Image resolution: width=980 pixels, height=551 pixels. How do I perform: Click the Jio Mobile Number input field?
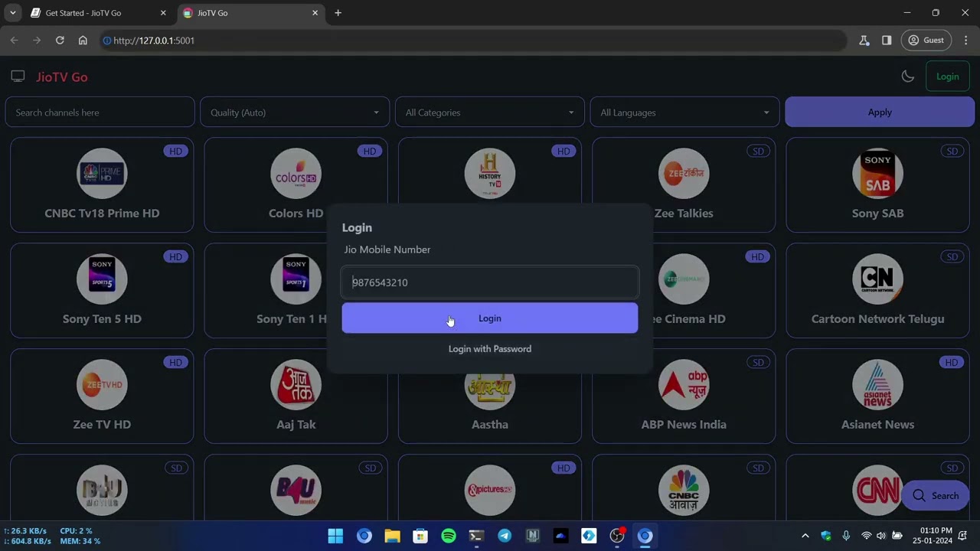click(490, 282)
